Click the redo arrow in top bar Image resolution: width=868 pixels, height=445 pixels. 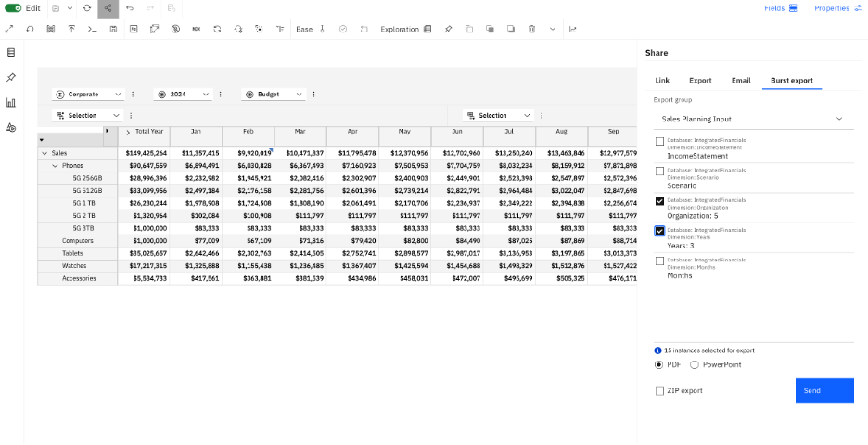coord(150,8)
